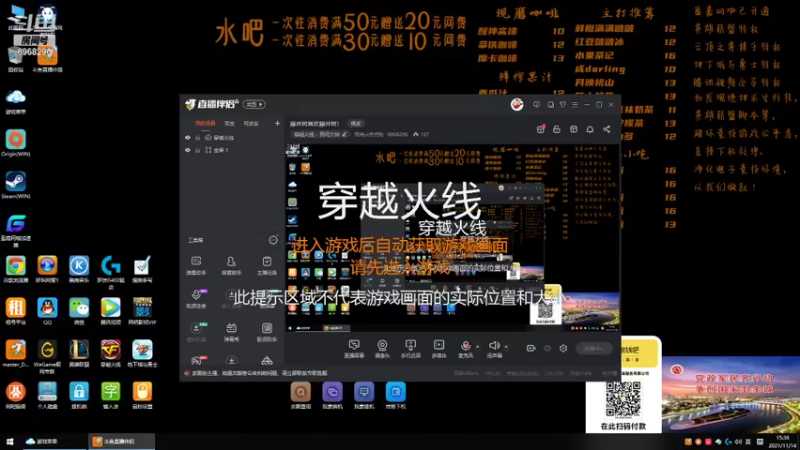Open the Origin desktop shortcut
Image resolution: width=800 pixels, height=450 pixels.
pos(16,142)
